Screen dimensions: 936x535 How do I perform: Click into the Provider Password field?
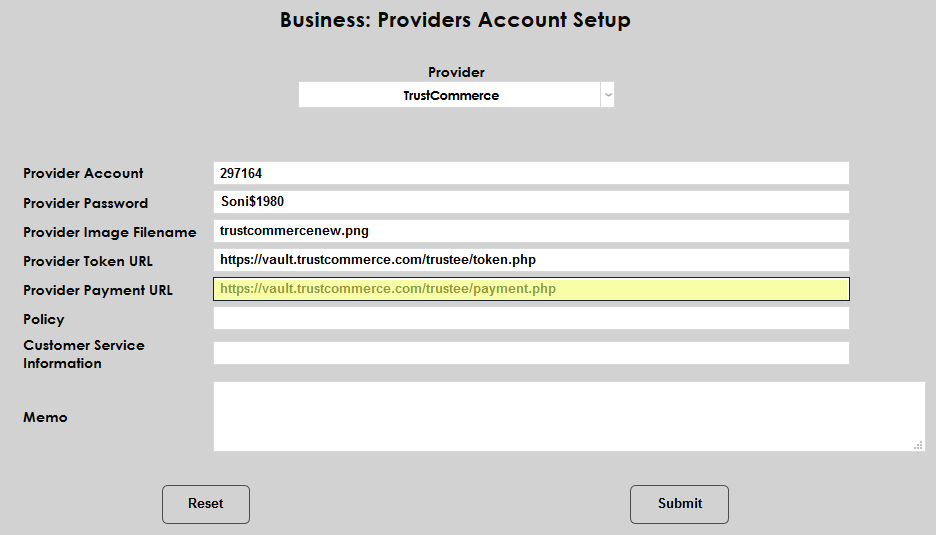[531, 202]
